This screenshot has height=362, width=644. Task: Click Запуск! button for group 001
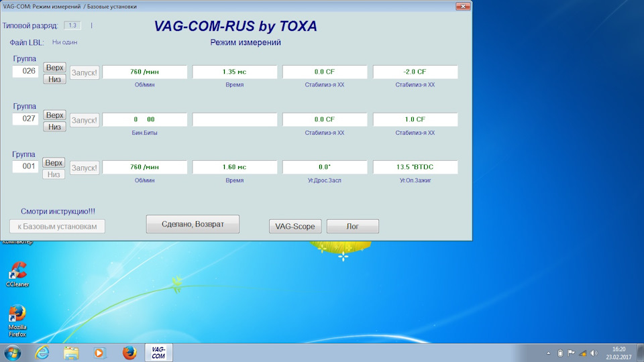(x=85, y=168)
